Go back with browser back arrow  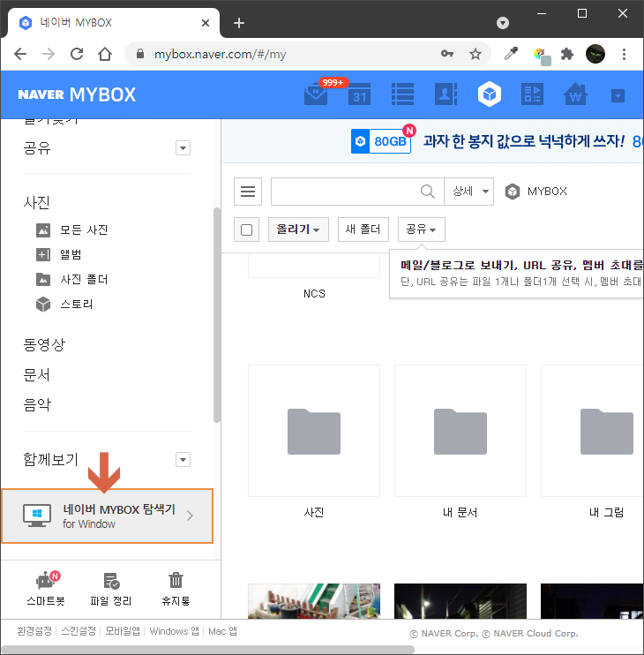[x=20, y=54]
